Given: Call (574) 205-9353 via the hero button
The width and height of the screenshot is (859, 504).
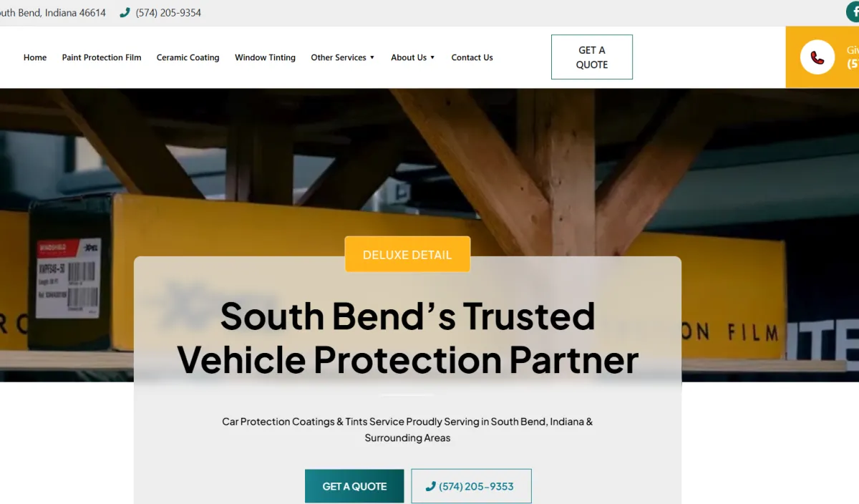Looking at the screenshot, I should pos(471,486).
